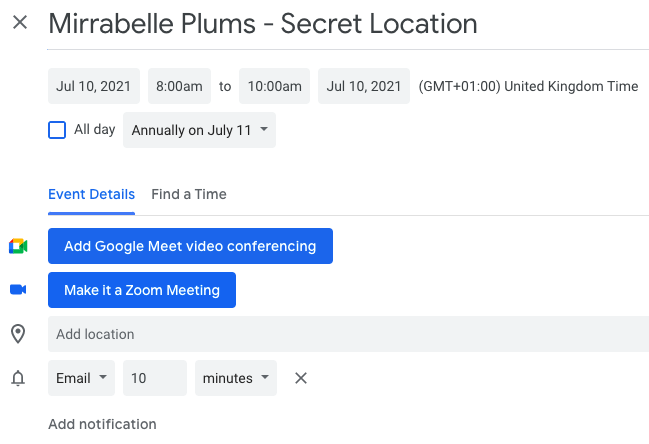Remove the email notification with X
This screenshot has height=444, width=649.
(x=300, y=378)
